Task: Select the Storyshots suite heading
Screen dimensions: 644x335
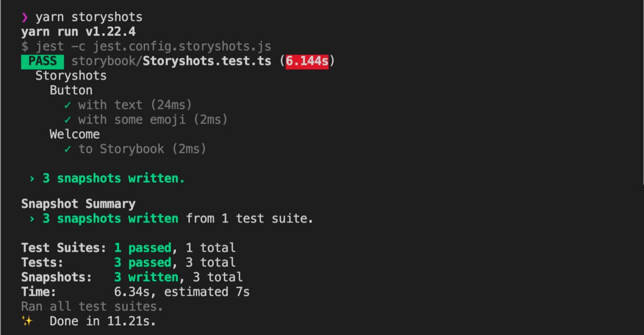Action: (71, 76)
